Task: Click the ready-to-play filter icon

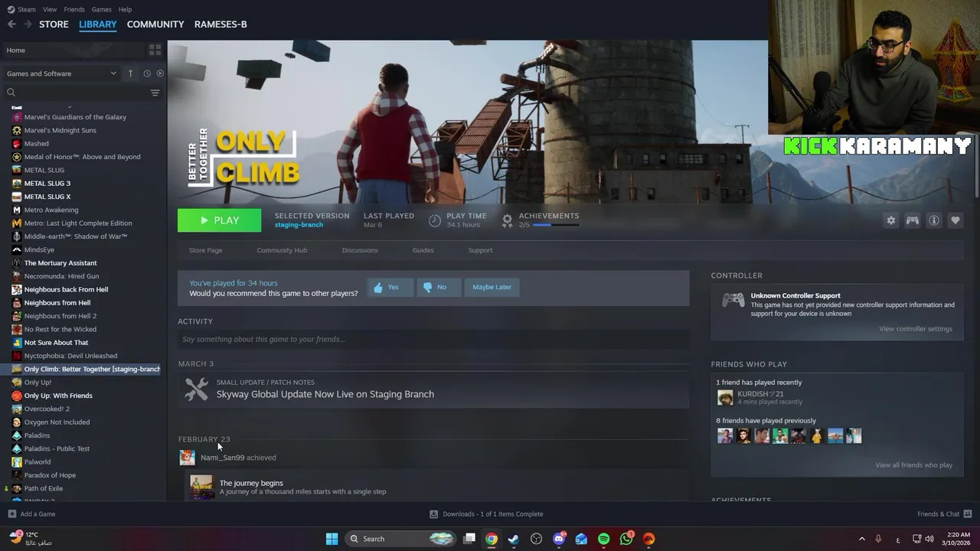Action: (x=160, y=73)
